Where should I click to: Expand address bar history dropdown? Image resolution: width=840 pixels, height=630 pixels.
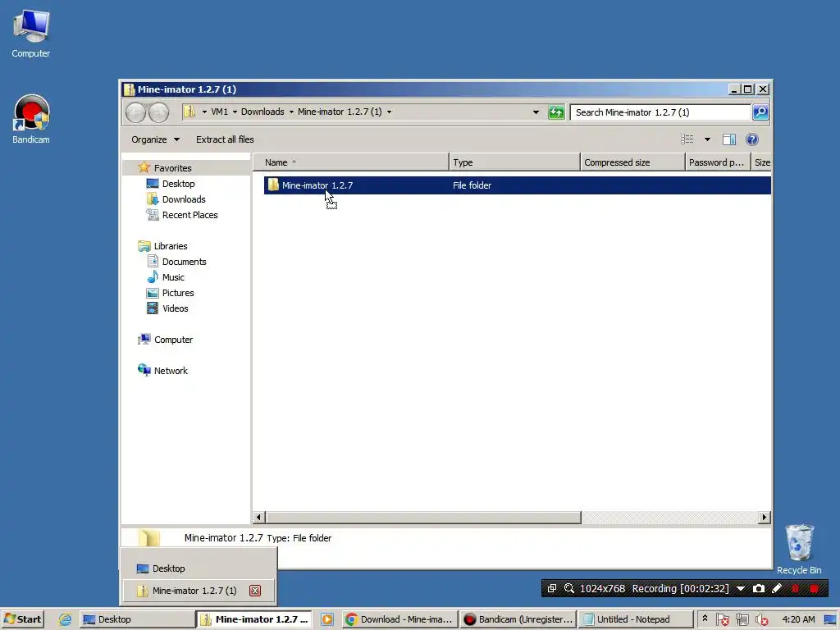536,112
